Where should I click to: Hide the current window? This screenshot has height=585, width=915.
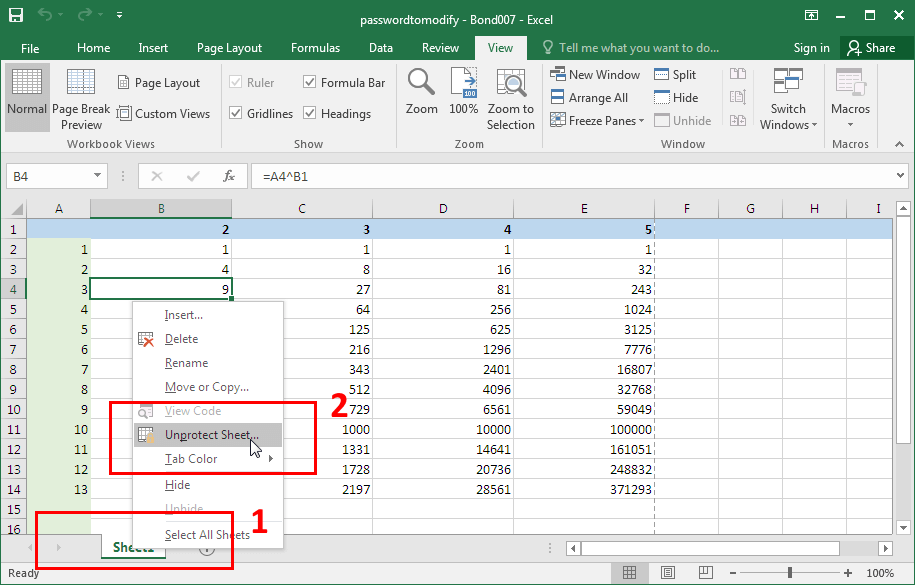[676, 98]
